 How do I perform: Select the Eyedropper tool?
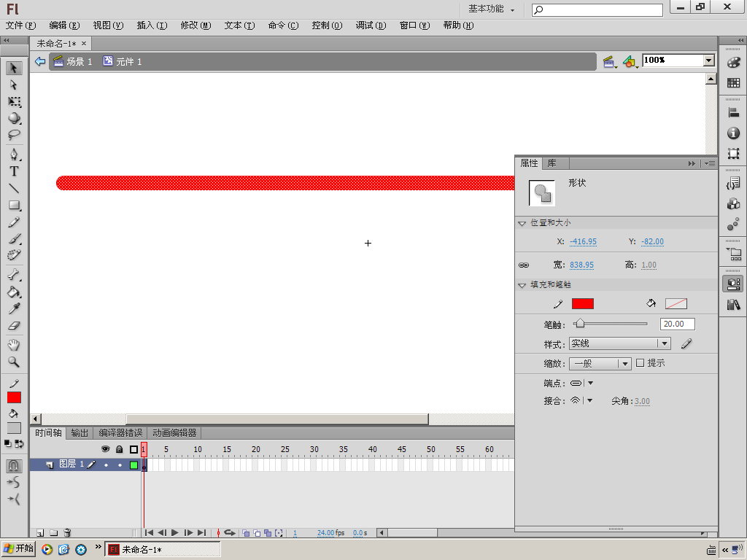(x=14, y=308)
